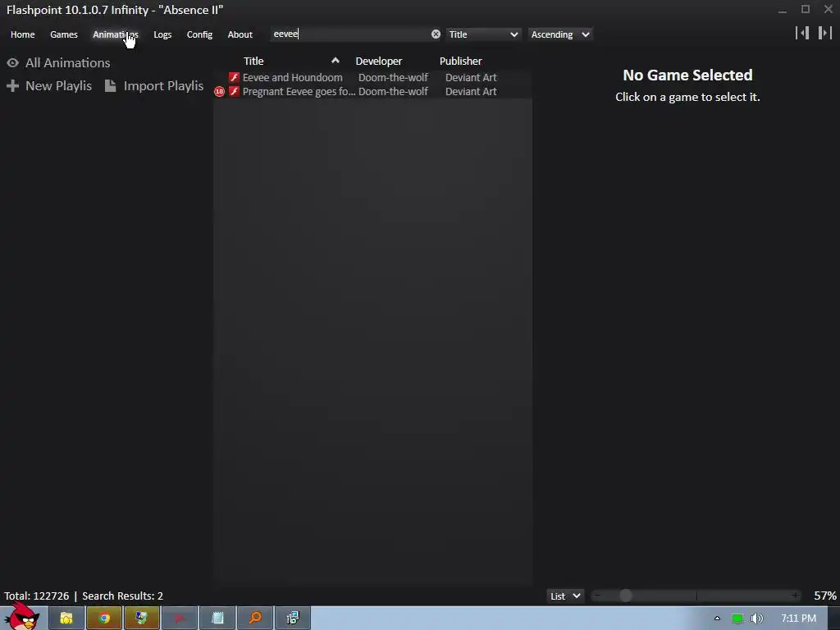840x630 pixels.
Task: Click the New Playlist button
Action: pyautogui.click(x=49, y=85)
